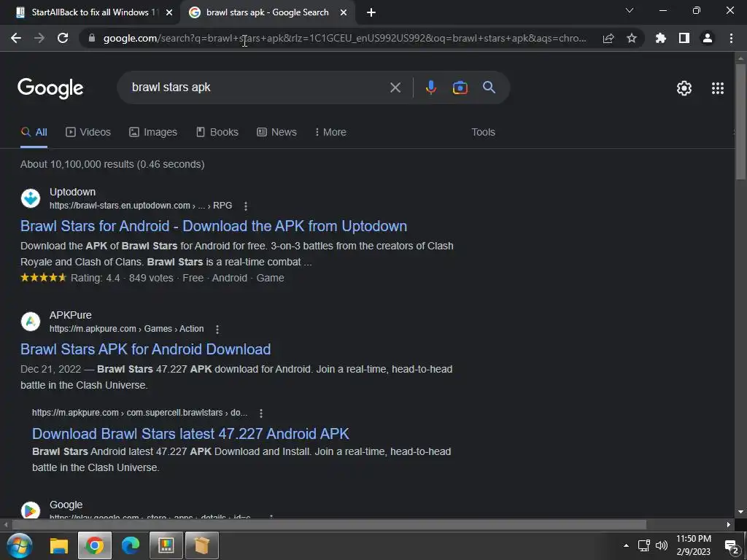Image resolution: width=747 pixels, height=560 pixels.
Task: Open Brawl Stars Uptodown APK link
Action: (x=214, y=226)
